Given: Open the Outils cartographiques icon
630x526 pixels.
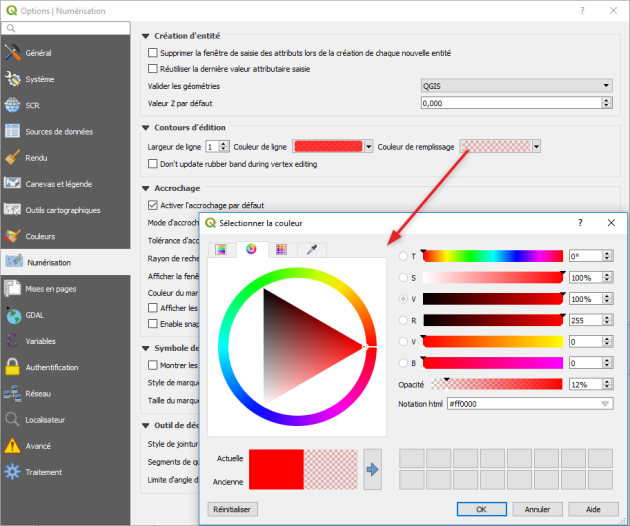Looking at the screenshot, I should point(12,210).
